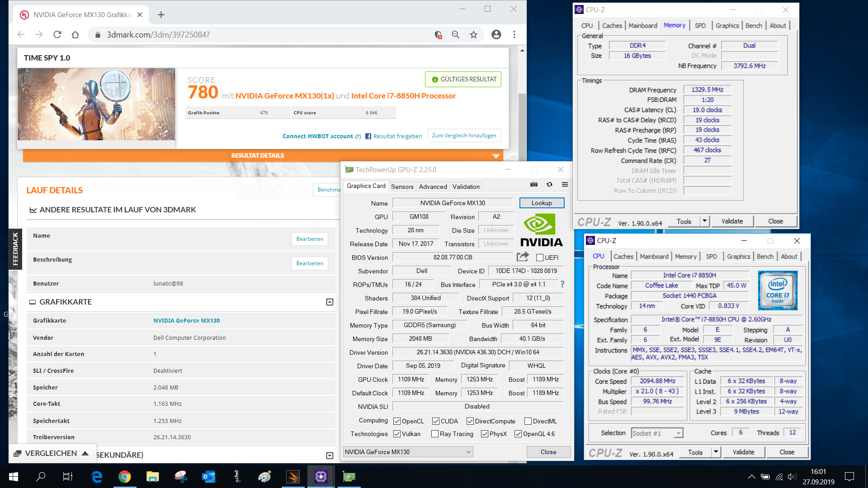Click the Intel Core i7 badge in CPU-Z
This screenshot has height=488, width=868.
778,290
